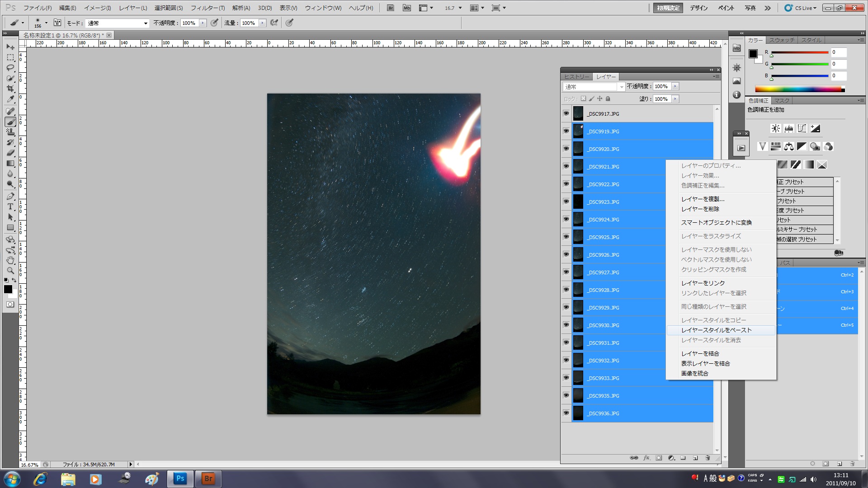Pick the Type tool
Image resolution: width=868 pixels, height=488 pixels.
[x=10, y=206]
